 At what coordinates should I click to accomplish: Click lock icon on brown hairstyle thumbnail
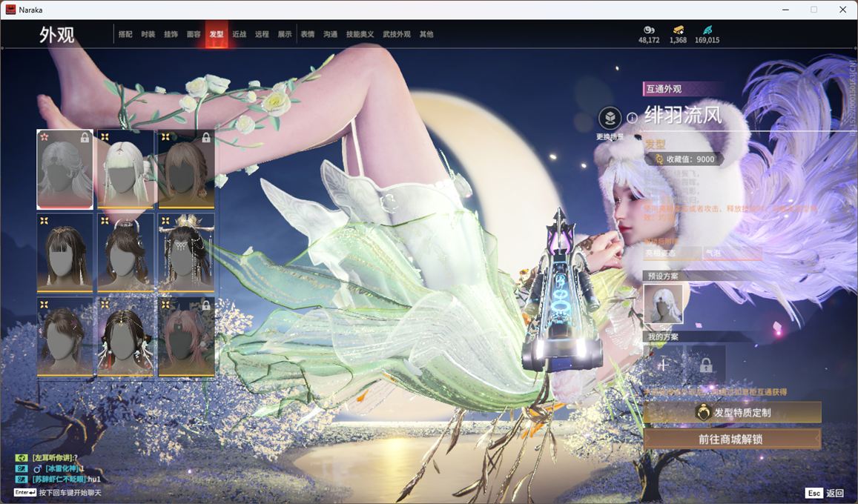[205, 137]
